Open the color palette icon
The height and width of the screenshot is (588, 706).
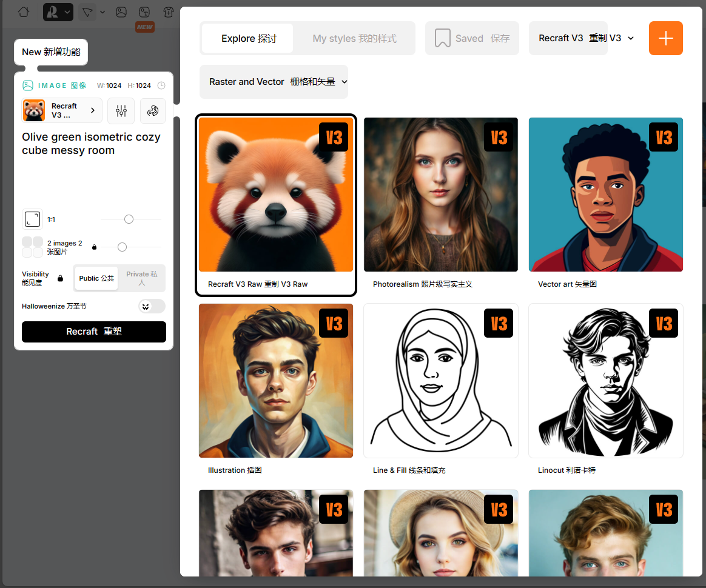153,111
